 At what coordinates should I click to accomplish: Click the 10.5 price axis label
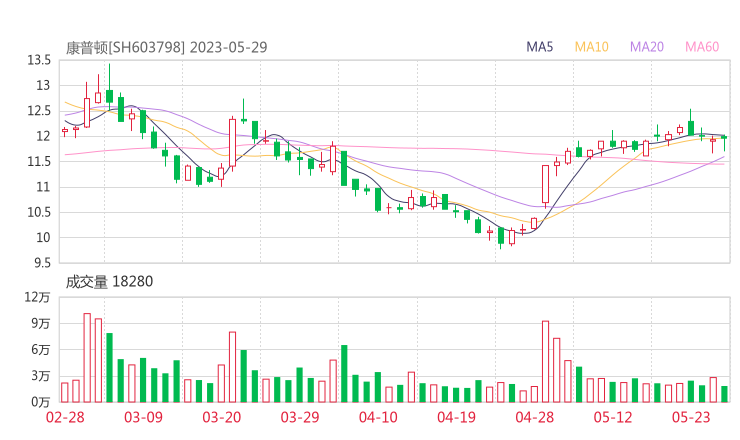[39, 212]
